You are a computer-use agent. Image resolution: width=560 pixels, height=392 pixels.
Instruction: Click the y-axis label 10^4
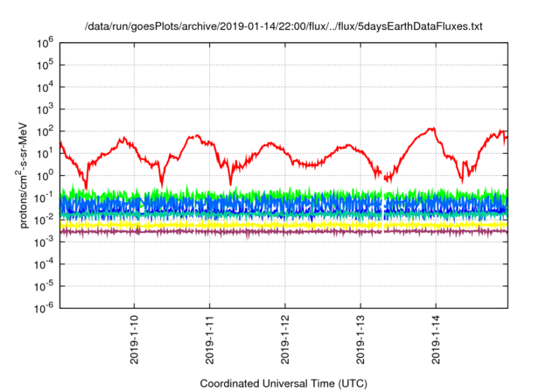click(x=45, y=87)
